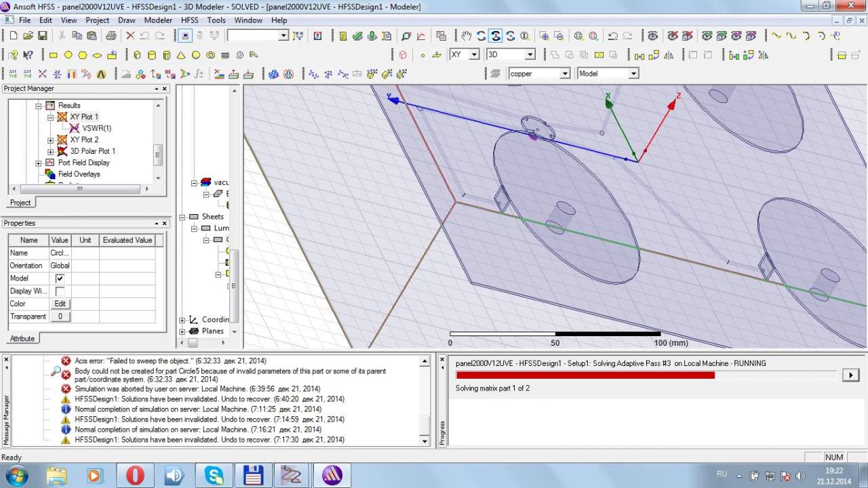Screen dimensions: 868x488
Task: Open the copper material dropdown
Action: pyautogui.click(x=564, y=73)
